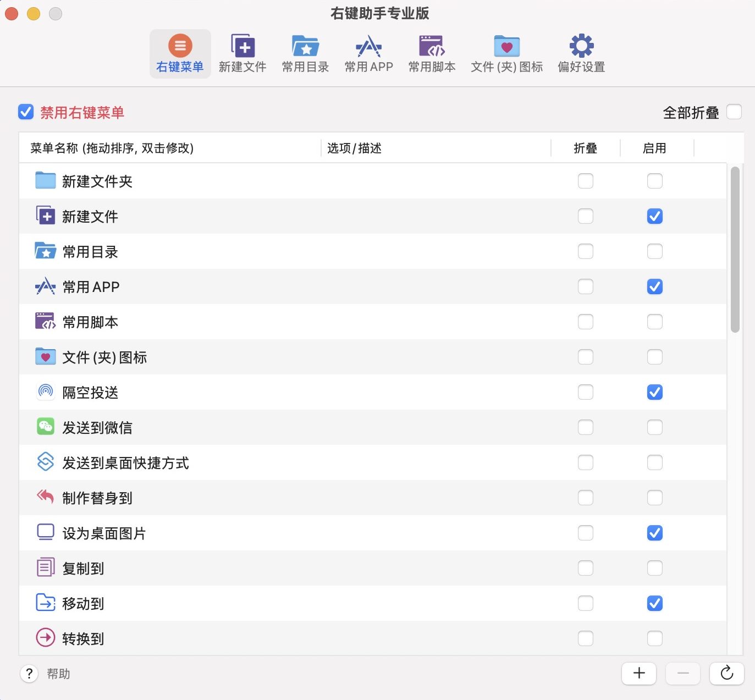Click the refresh reset button
Image resolution: width=755 pixels, height=700 pixels.
point(727,673)
